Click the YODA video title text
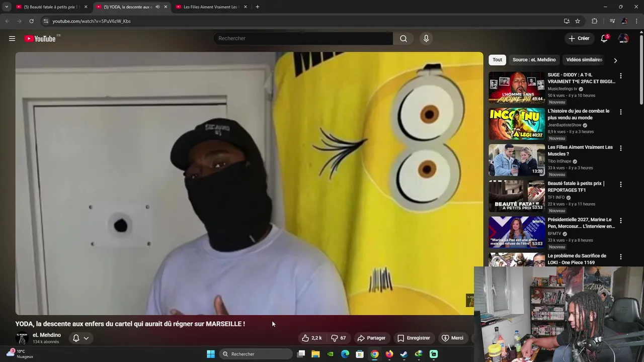The height and width of the screenshot is (362, 644). (130, 324)
